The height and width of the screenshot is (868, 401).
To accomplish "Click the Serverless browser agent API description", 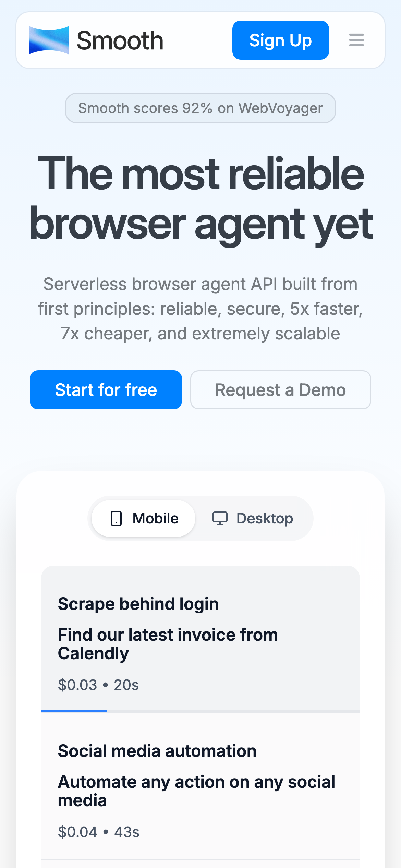I will [200, 309].
